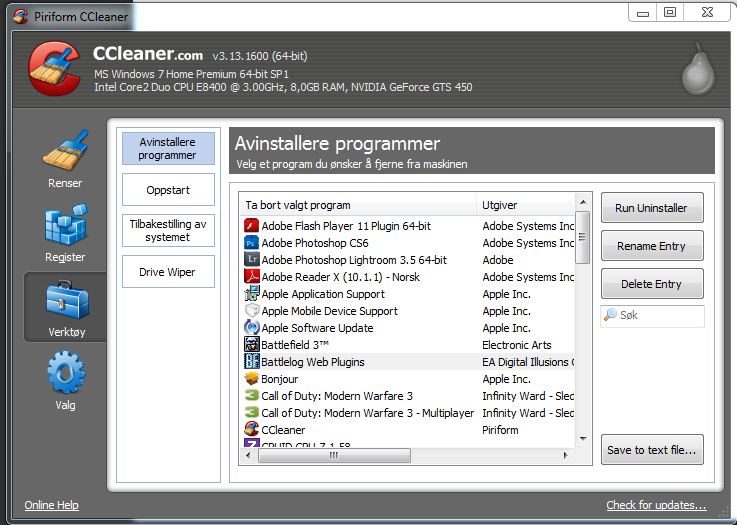
Task: Select Adobe Reader X (10.1.1) - Norsk
Action: 340,277
